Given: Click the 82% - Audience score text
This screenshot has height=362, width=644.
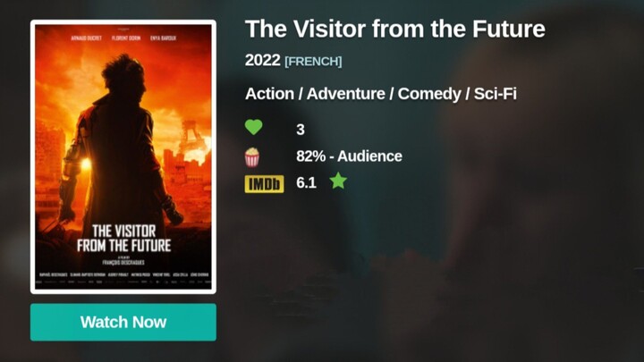Looking at the screenshot, I should pyautogui.click(x=349, y=156).
